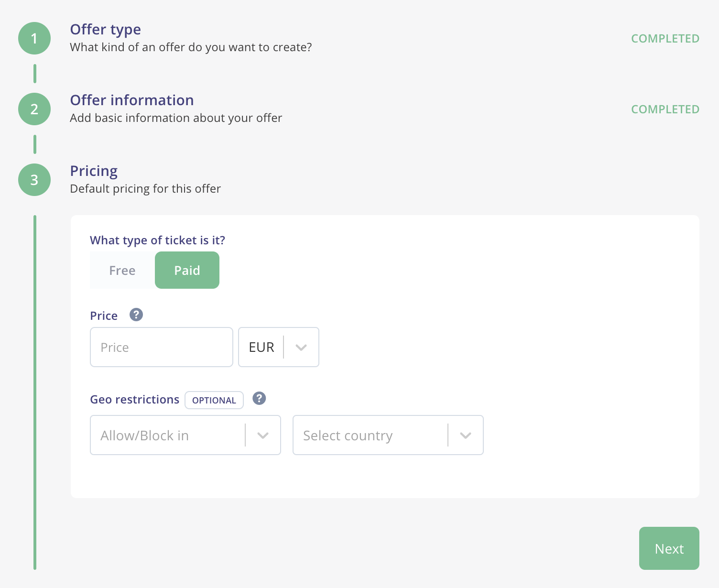Open the EUR currency dropdown
The image size is (719, 588).
click(x=279, y=347)
